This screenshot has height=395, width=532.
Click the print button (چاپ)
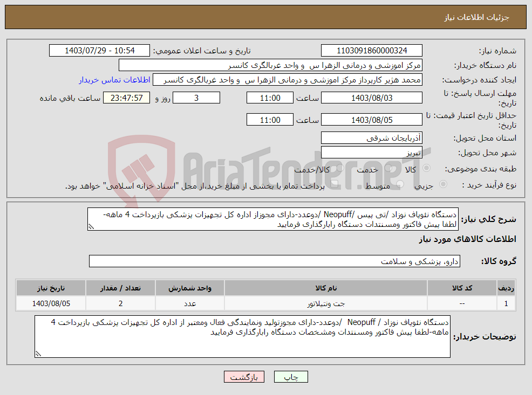(x=291, y=377)
